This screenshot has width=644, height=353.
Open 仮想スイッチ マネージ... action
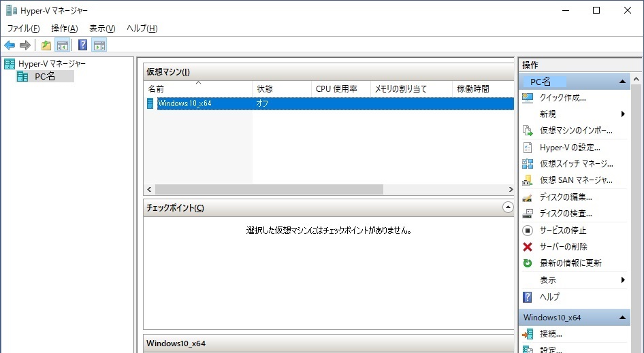point(576,164)
